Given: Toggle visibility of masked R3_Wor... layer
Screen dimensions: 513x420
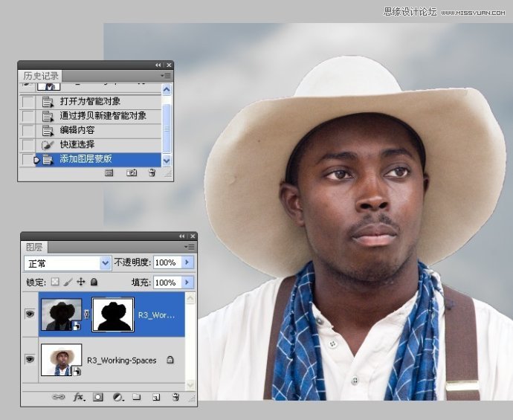Looking at the screenshot, I should [30, 314].
